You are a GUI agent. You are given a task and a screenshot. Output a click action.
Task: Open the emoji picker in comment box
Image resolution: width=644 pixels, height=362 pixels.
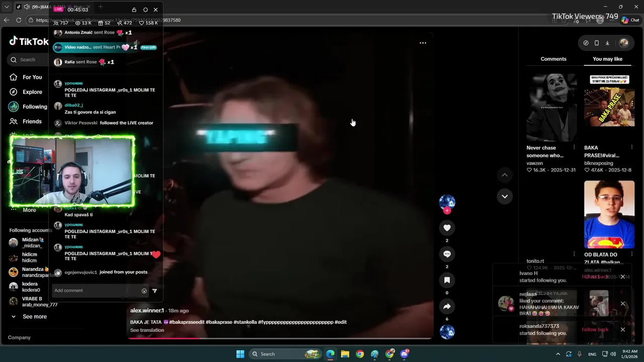(144, 291)
